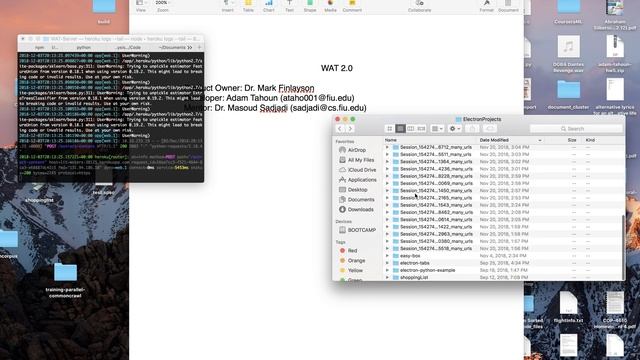The width and height of the screenshot is (640, 360).
Task: Select the Orange tag in Finder sidebar
Action: pyautogui.click(x=356, y=260)
